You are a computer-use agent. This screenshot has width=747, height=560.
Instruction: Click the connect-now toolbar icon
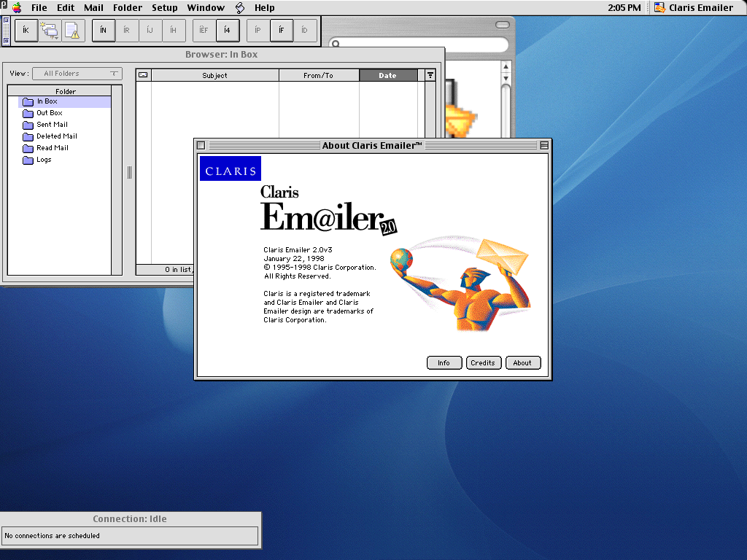pos(50,30)
